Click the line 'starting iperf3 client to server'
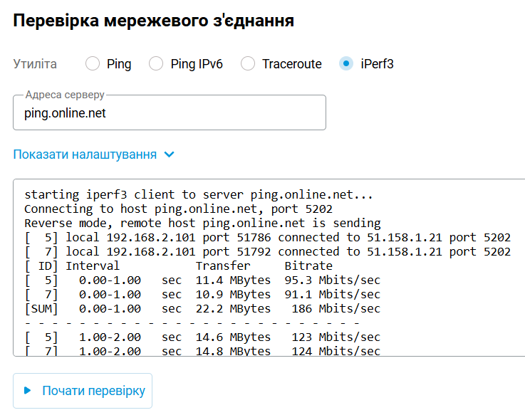 coord(199,195)
